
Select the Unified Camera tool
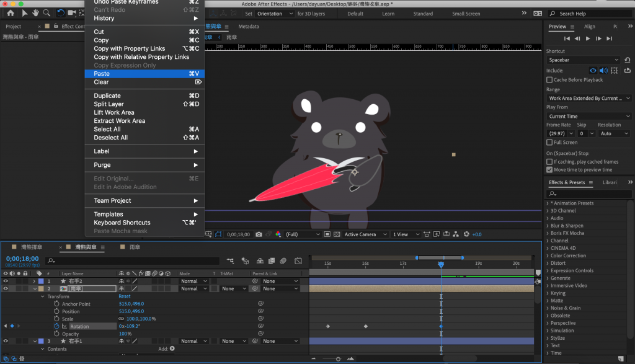pos(72,13)
